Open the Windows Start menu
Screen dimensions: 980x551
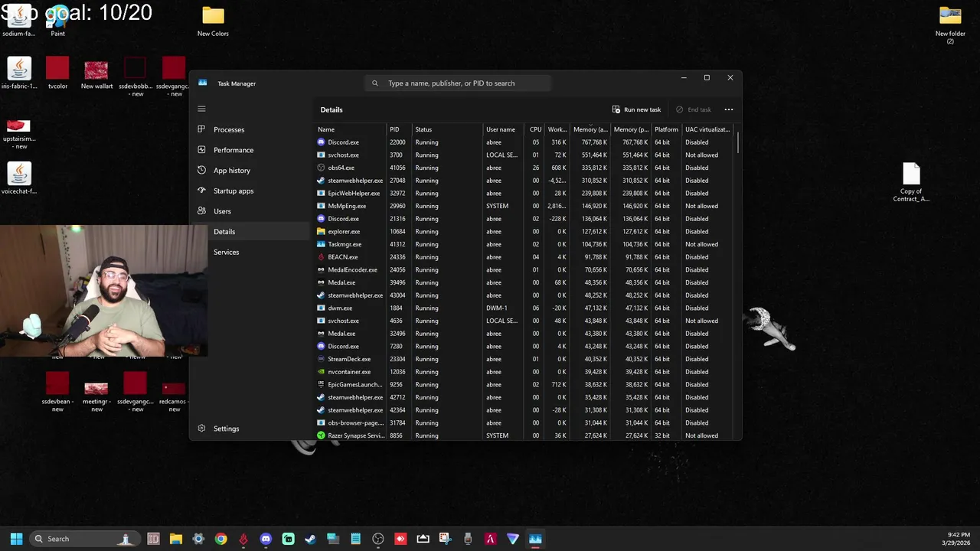pyautogui.click(x=16, y=539)
